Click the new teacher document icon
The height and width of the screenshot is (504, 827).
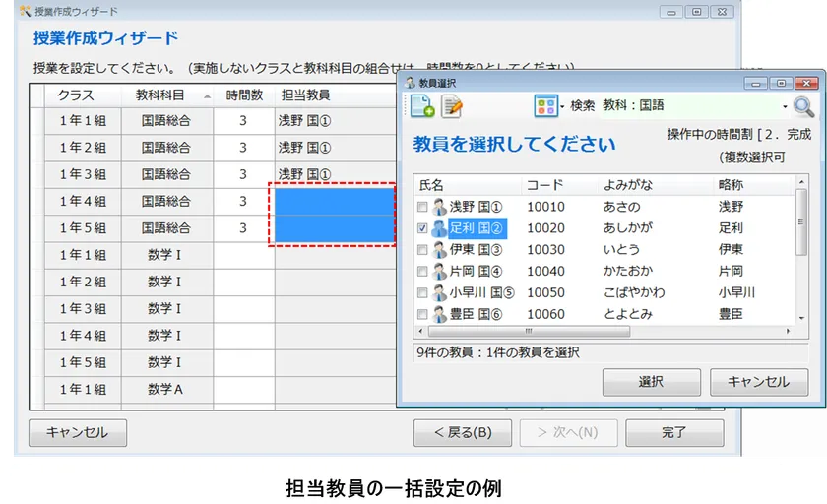pos(423,106)
